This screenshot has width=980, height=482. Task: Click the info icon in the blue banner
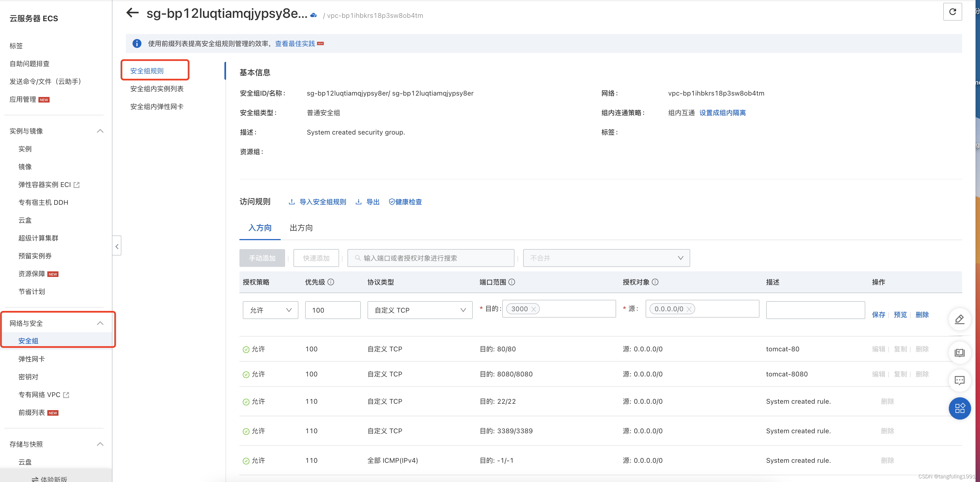tap(137, 43)
